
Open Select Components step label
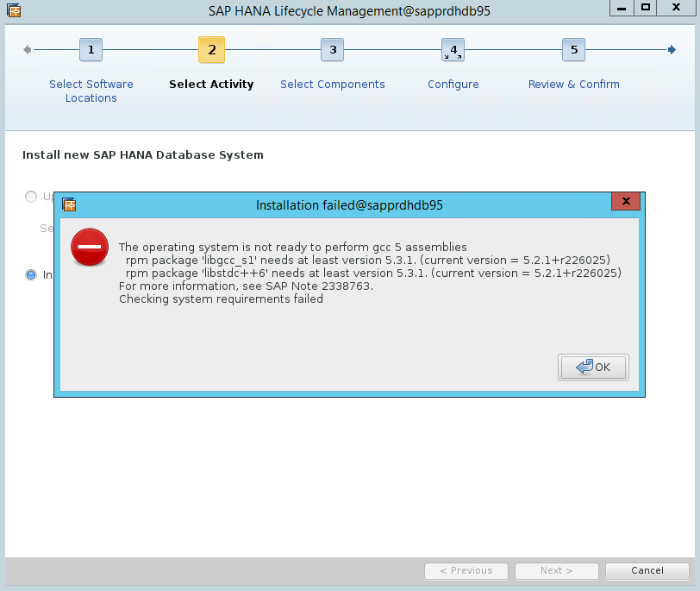(333, 84)
